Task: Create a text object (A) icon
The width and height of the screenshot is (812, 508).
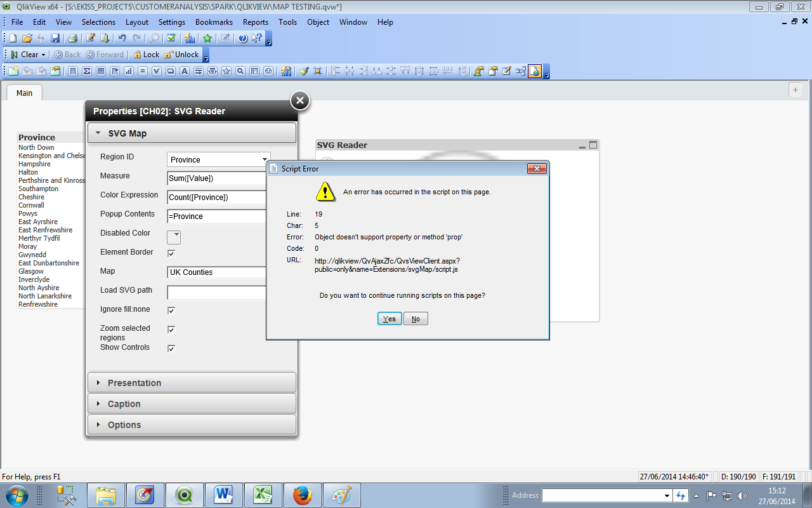Action: pyautogui.click(x=185, y=71)
